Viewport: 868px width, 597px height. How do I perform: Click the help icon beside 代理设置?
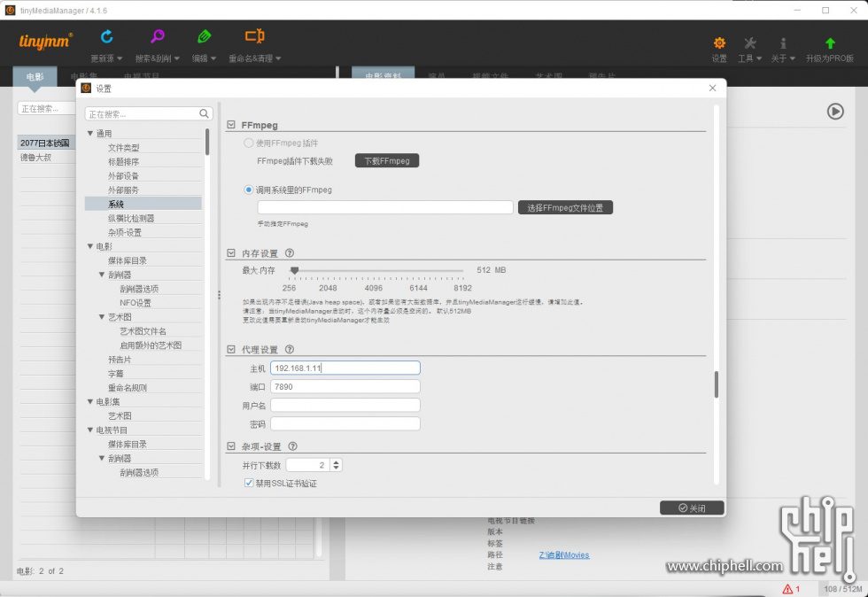tap(289, 350)
